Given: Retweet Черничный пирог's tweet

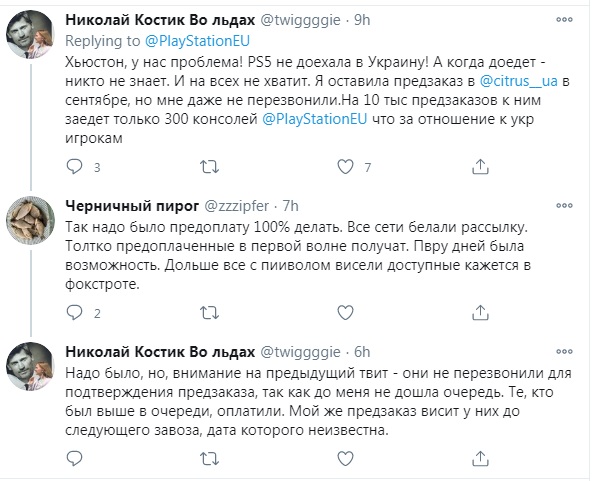Looking at the screenshot, I should click(x=208, y=316).
